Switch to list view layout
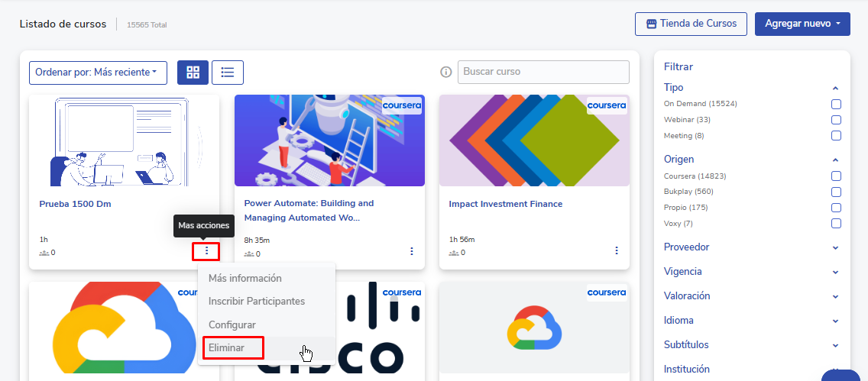Viewport: 868px width, 381px height. tap(227, 73)
